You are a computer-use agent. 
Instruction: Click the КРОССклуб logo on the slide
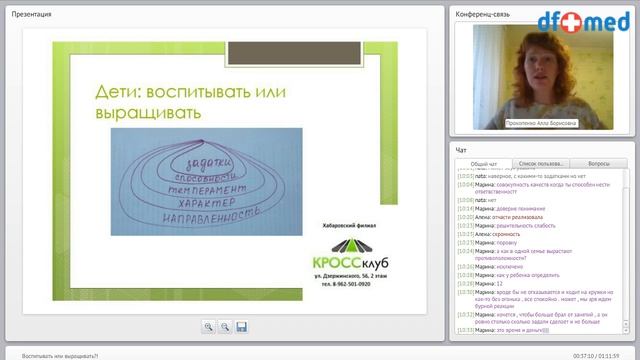click(x=351, y=255)
